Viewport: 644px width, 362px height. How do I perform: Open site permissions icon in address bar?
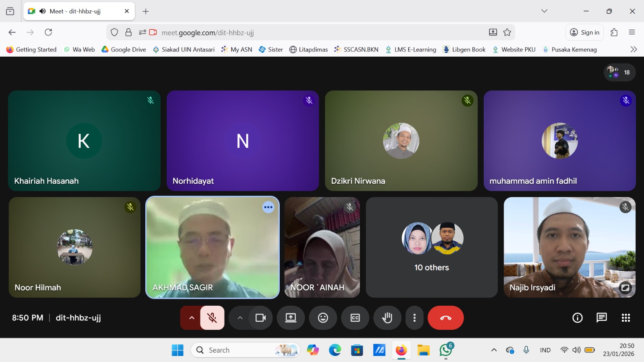[142, 33]
